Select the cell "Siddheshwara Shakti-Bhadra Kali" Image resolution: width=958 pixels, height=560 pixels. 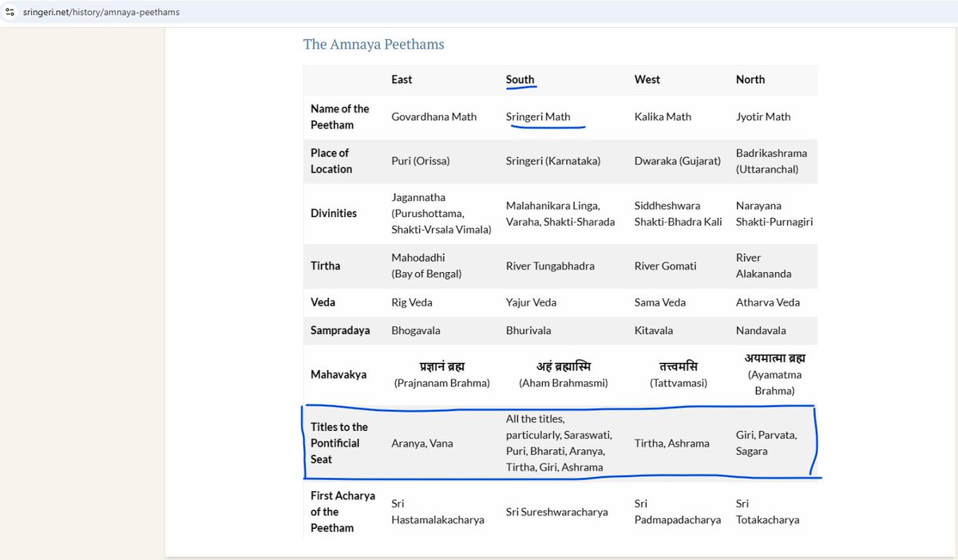click(678, 214)
